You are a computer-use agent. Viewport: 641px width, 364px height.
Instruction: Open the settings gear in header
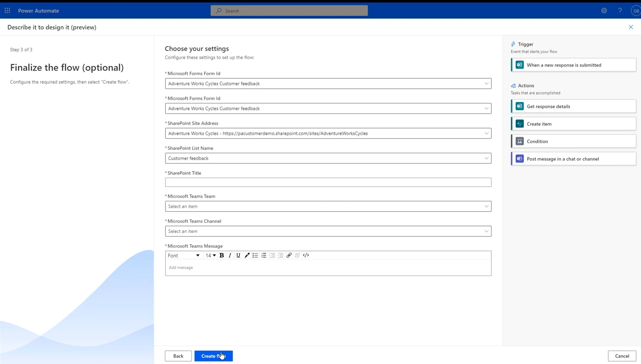tap(604, 11)
